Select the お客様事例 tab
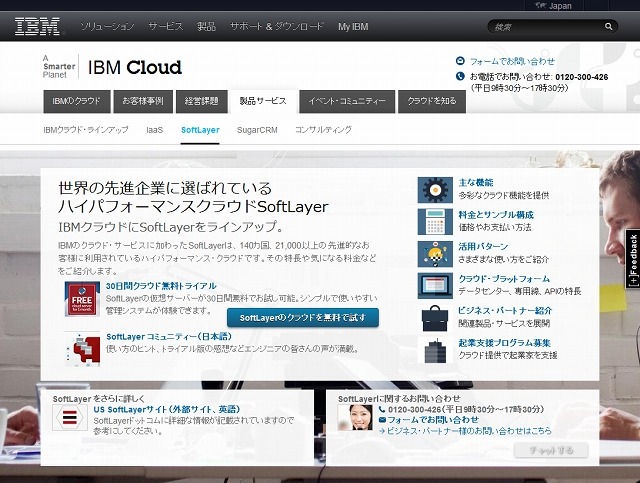640x483 pixels. tap(143, 101)
